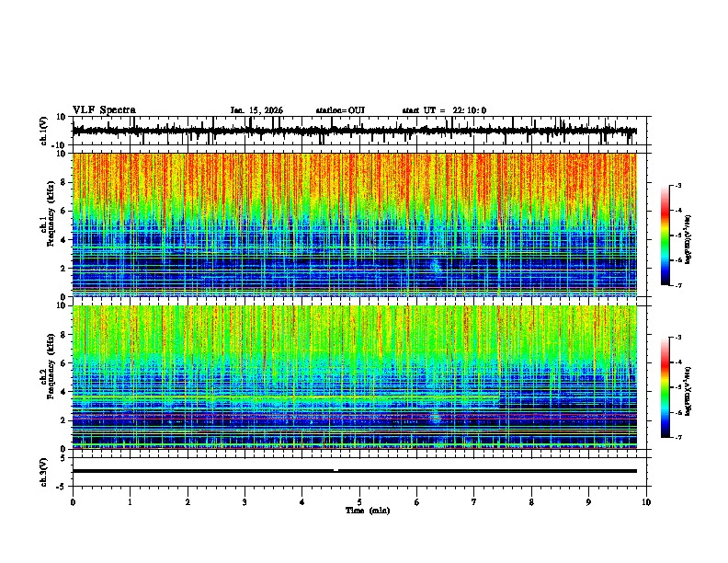Click the "6" kHz tick on ch.1 spectrogram
The width and height of the screenshot is (728, 563).
[65, 211]
